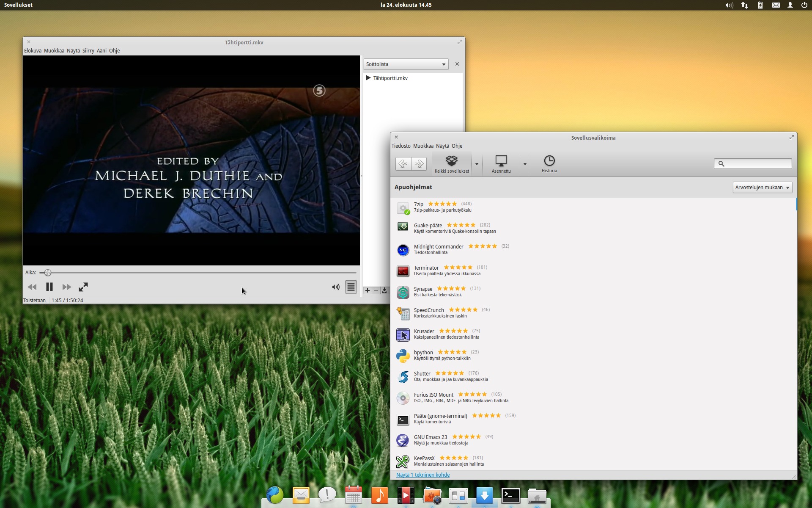812x508 pixels.
Task: Open the mail indicator in the top panel
Action: [x=776, y=5]
